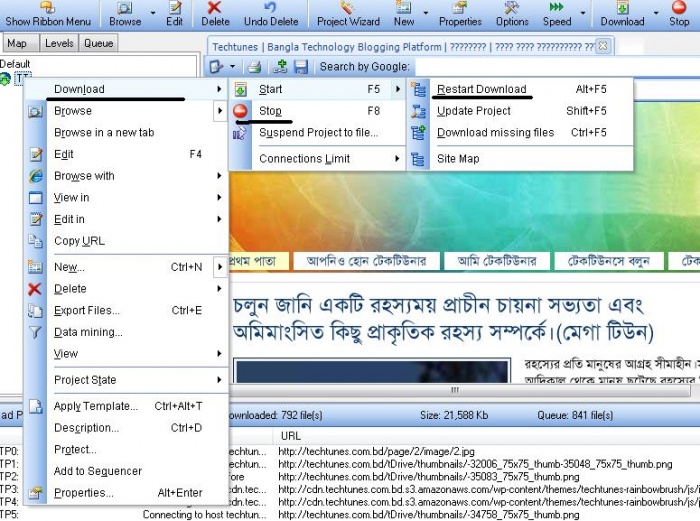This screenshot has width=700, height=521.
Task: Select Edit in from context menu
Action: 126,219
